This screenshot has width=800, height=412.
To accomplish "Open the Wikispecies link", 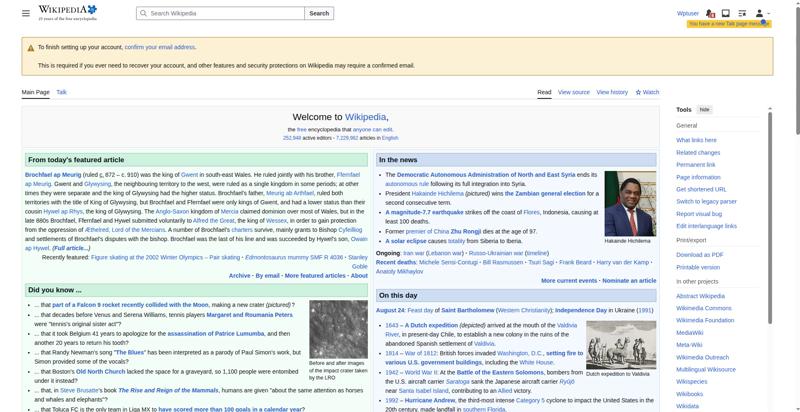I will pos(691,382).
